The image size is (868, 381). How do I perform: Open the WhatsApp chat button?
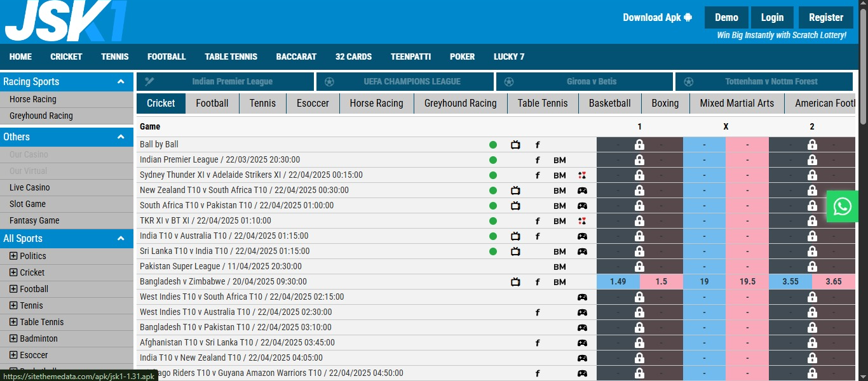click(x=842, y=206)
